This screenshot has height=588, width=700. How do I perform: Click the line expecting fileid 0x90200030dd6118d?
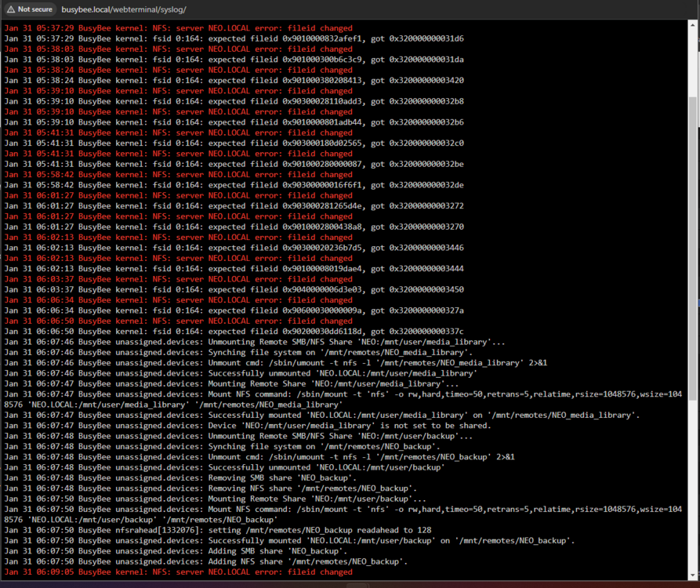tap(234, 332)
